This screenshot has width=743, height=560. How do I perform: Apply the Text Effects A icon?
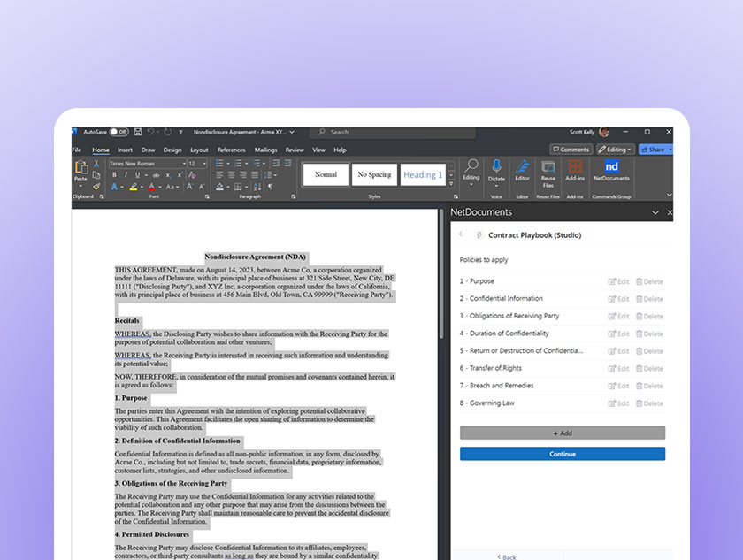114,187
